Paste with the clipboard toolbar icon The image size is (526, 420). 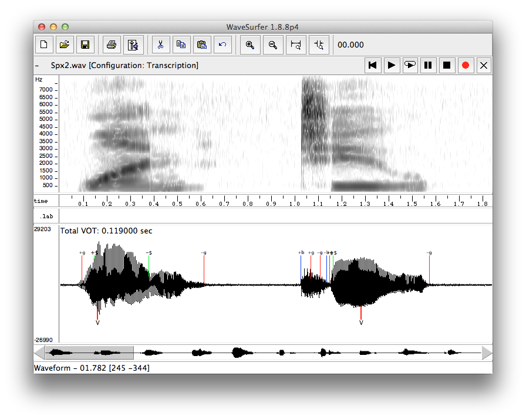(202, 45)
